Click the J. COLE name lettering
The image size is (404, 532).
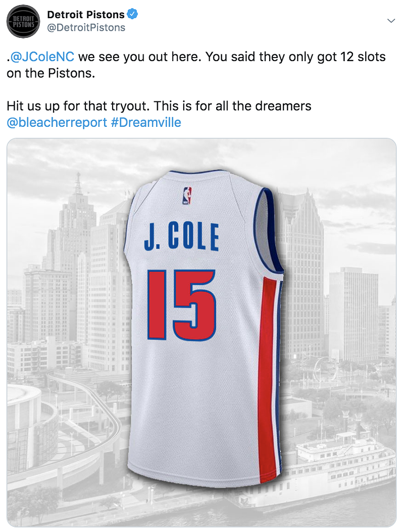(181, 237)
